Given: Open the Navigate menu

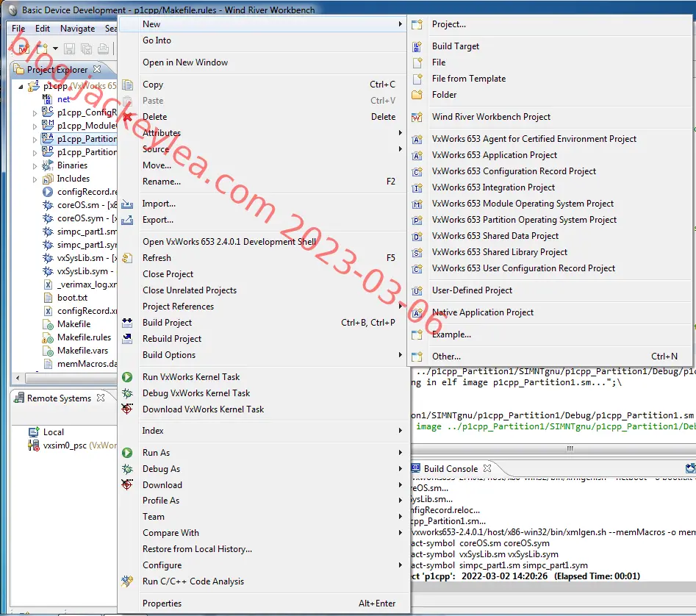Looking at the screenshot, I should [78, 29].
